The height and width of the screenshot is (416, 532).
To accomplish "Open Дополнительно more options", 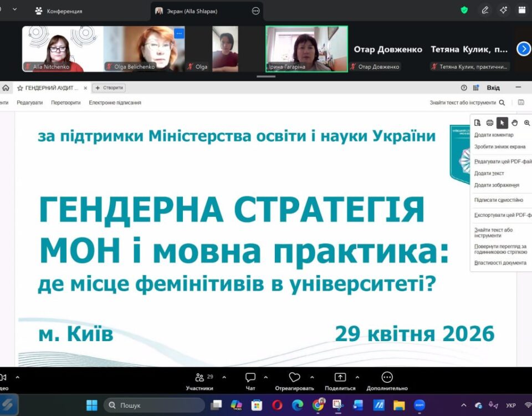I will coord(387,381).
